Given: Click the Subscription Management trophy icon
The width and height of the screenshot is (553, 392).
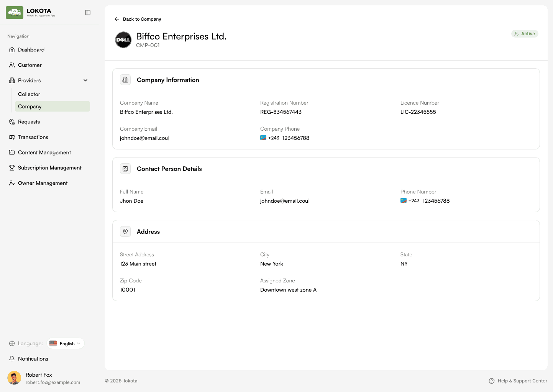Looking at the screenshot, I should point(12,168).
